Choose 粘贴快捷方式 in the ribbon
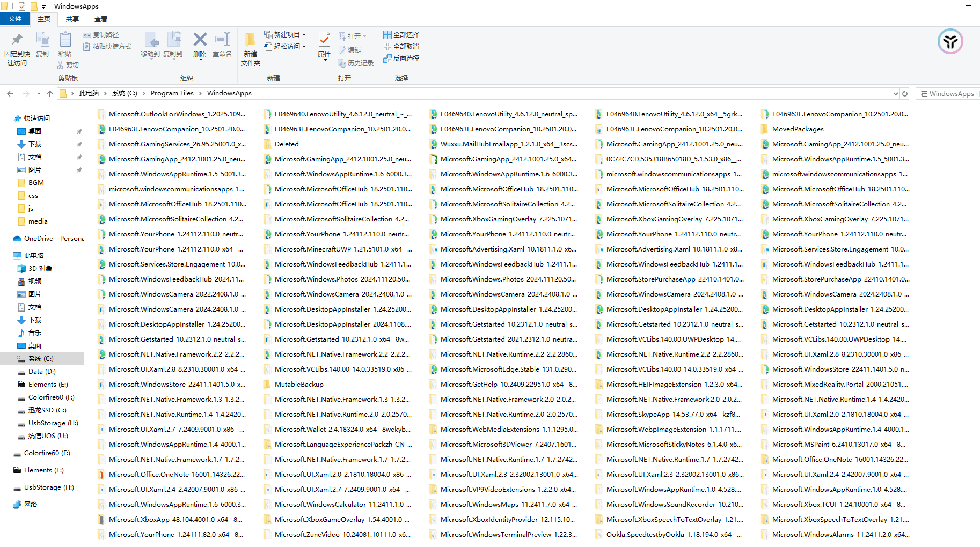Image resolution: width=980 pixels, height=547 pixels. tap(107, 47)
